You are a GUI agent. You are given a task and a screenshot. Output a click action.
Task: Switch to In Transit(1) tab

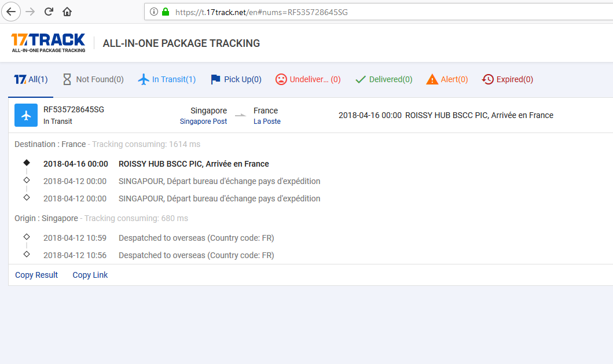click(x=167, y=79)
